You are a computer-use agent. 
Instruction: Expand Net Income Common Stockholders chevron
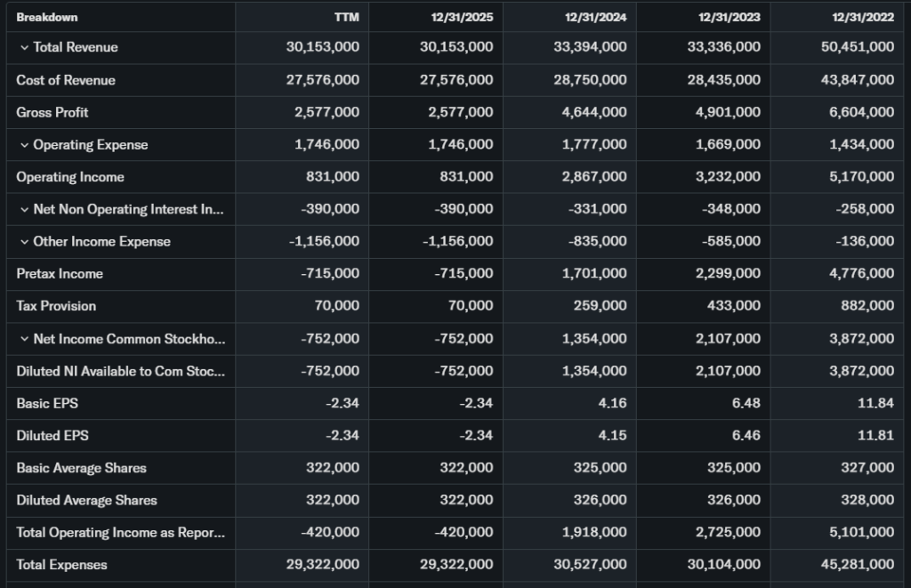point(24,339)
